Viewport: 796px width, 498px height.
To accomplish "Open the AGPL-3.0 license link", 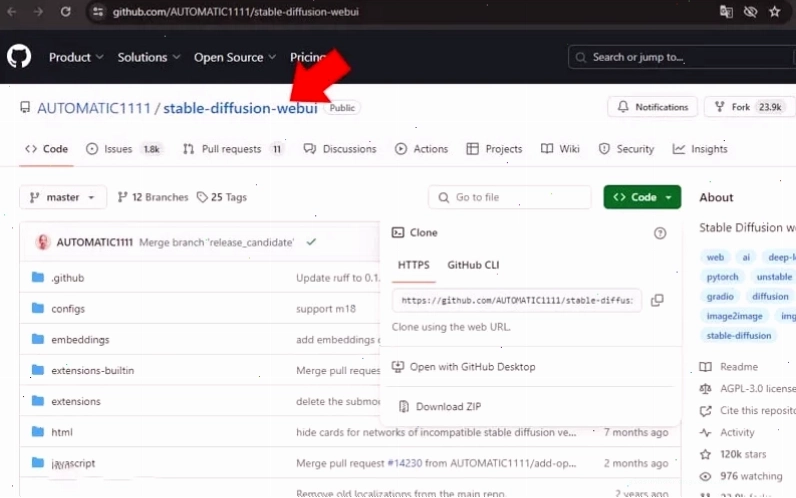I will [748, 388].
